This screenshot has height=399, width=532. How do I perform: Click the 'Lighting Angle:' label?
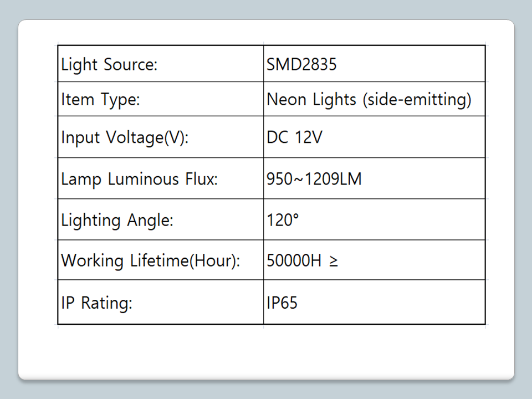tap(117, 220)
